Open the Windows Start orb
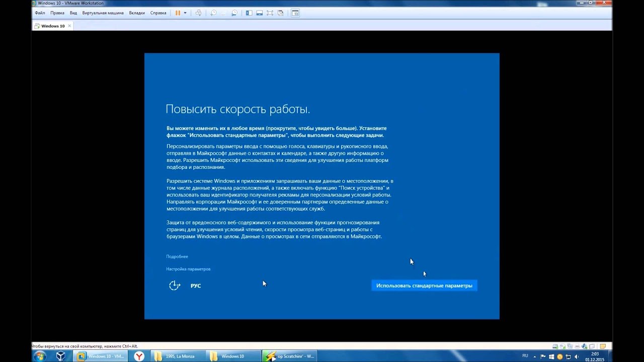 pyautogui.click(x=40, y=356)
